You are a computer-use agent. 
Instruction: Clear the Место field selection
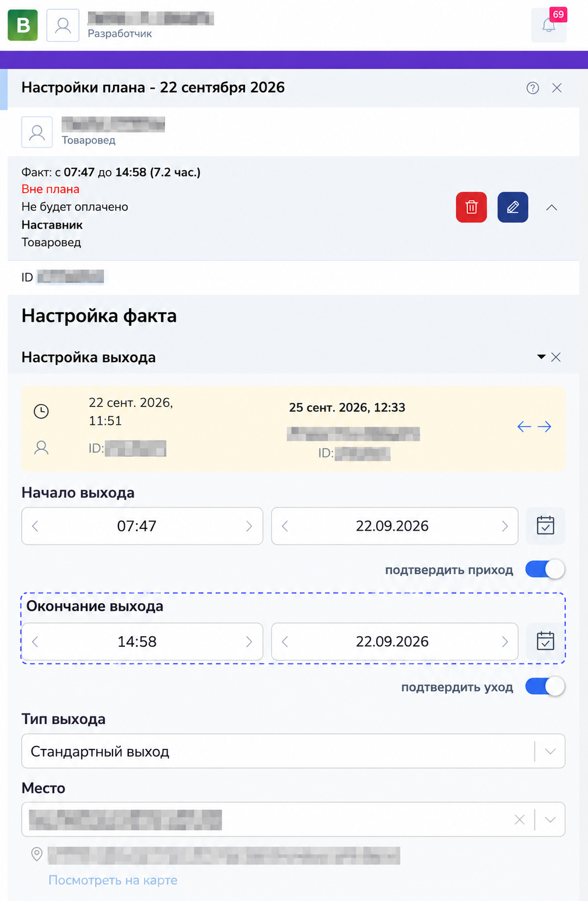[x=520, y=820]
